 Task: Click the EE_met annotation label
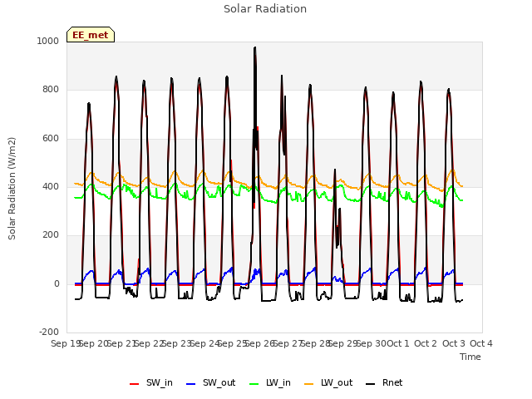click(91, 35)
